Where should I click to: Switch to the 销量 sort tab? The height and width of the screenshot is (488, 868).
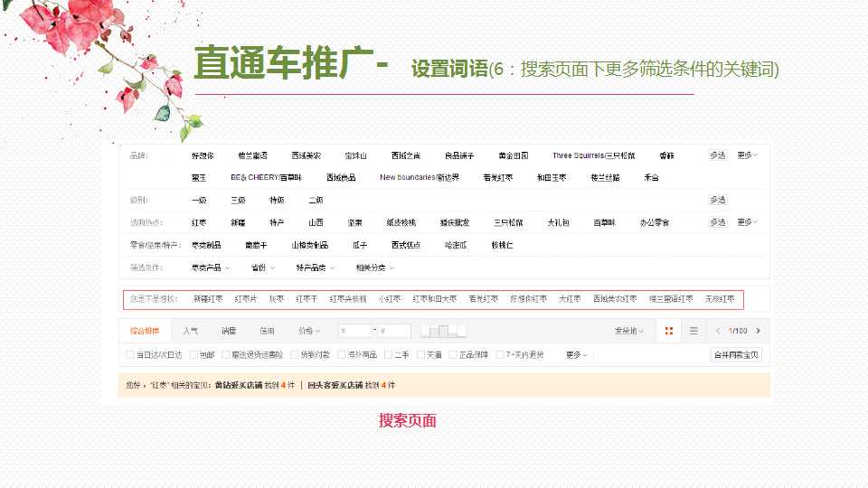coord(229,332)
